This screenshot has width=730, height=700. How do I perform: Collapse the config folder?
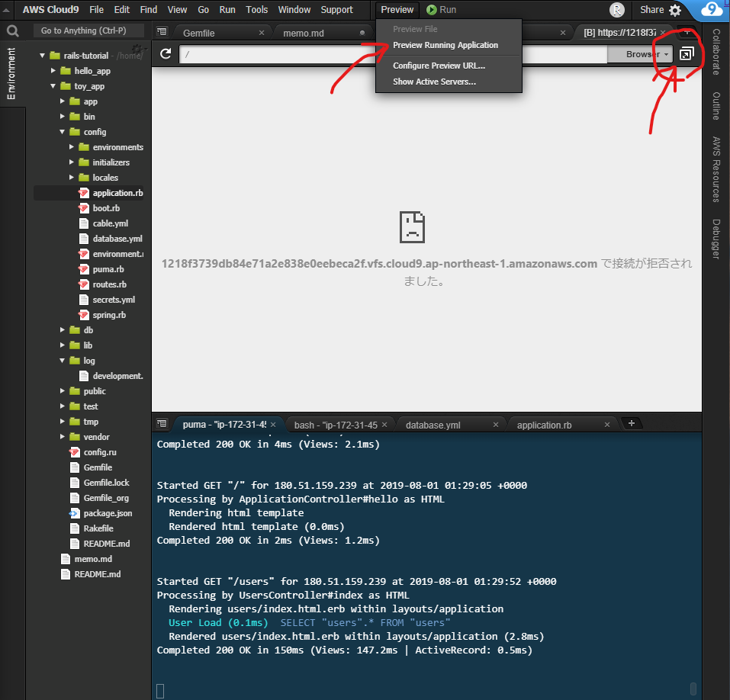pyautogui.click(x=63, y=131)
